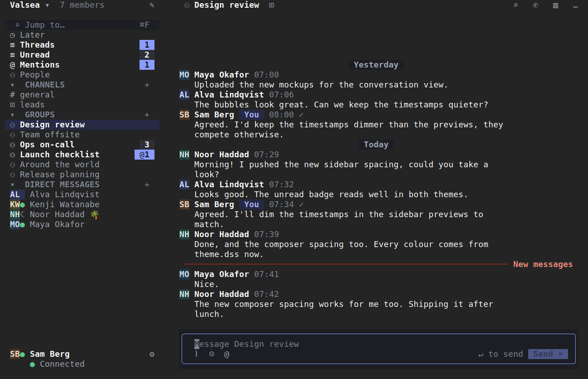Open direct message with Alva Lindqvist
Screen dimensions: 588x379
click(82, 194)
